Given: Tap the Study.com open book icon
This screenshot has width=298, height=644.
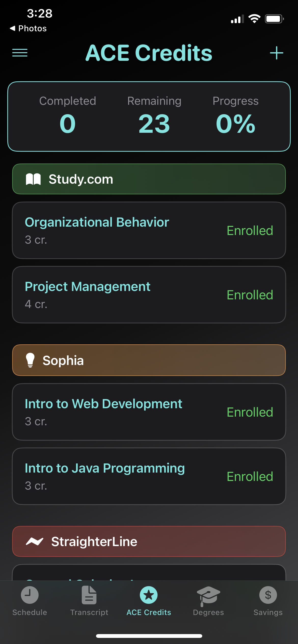Looking at the screenshot, I should pyautogui.click(x=33, y=179).
